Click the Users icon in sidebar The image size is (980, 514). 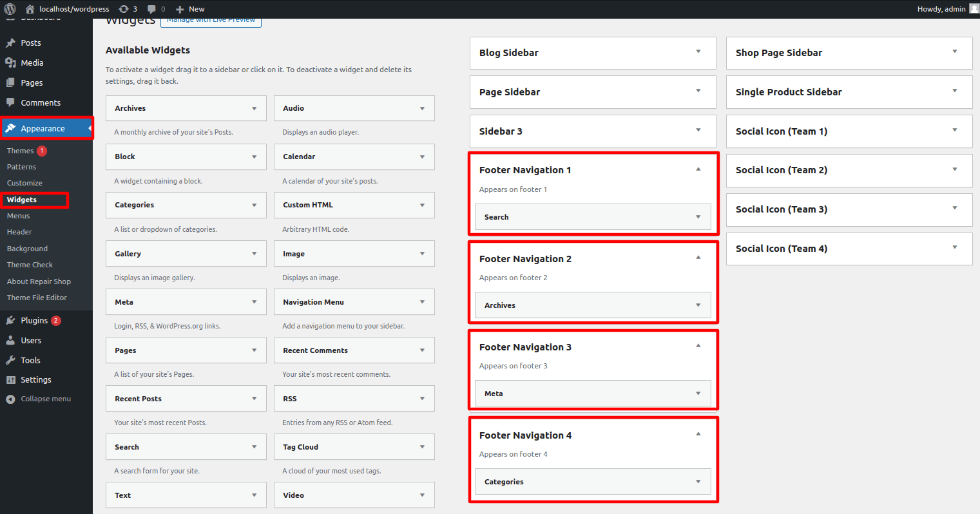click(10, 341)
